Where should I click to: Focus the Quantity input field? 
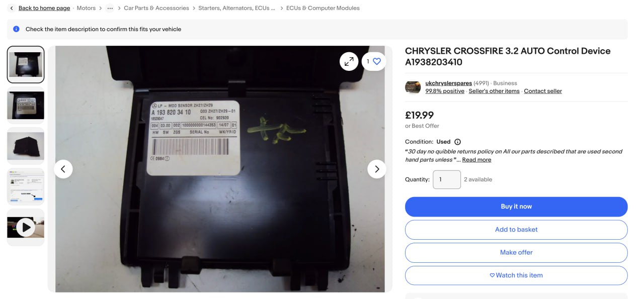447,179
